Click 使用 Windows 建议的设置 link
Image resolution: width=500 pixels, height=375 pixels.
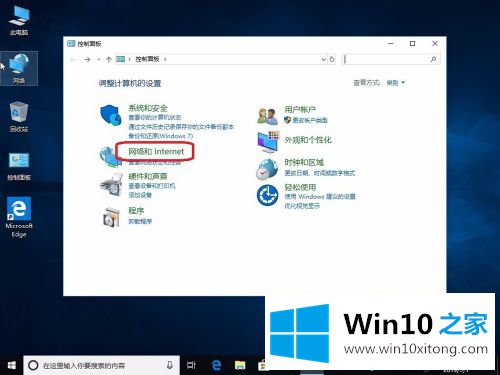click(x=320, y=197)
